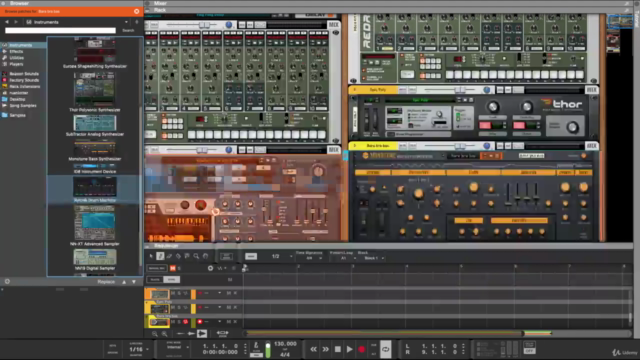The width and height of the screenshot is (640, 360).
Task: Click the Replace button below Browser list
Action: click(x=106, y=282)
